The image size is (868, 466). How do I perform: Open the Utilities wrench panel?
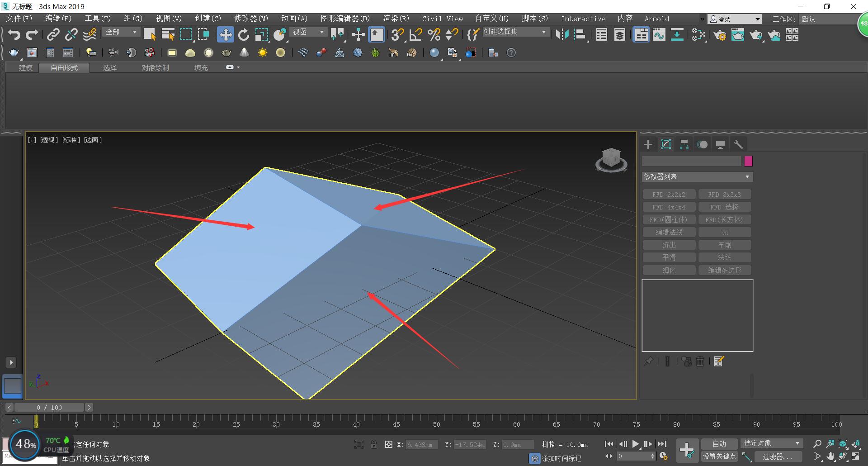click(738, 144)
